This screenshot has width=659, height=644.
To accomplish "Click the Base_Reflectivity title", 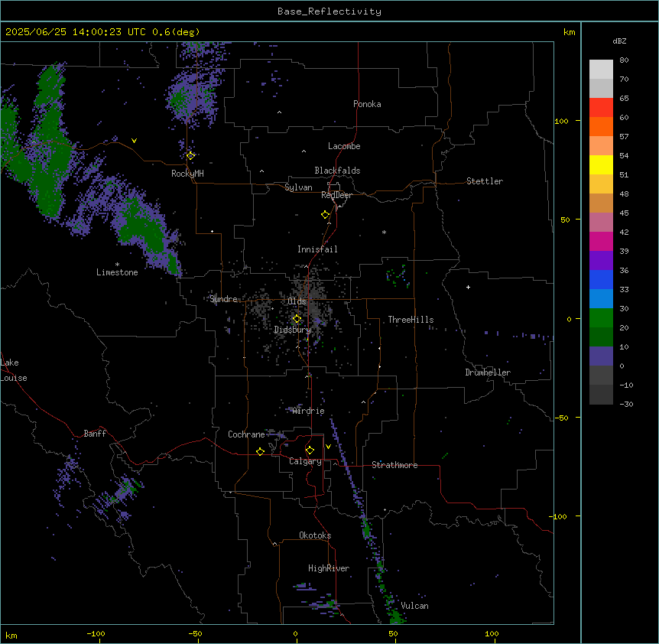I will coord(329,11).
